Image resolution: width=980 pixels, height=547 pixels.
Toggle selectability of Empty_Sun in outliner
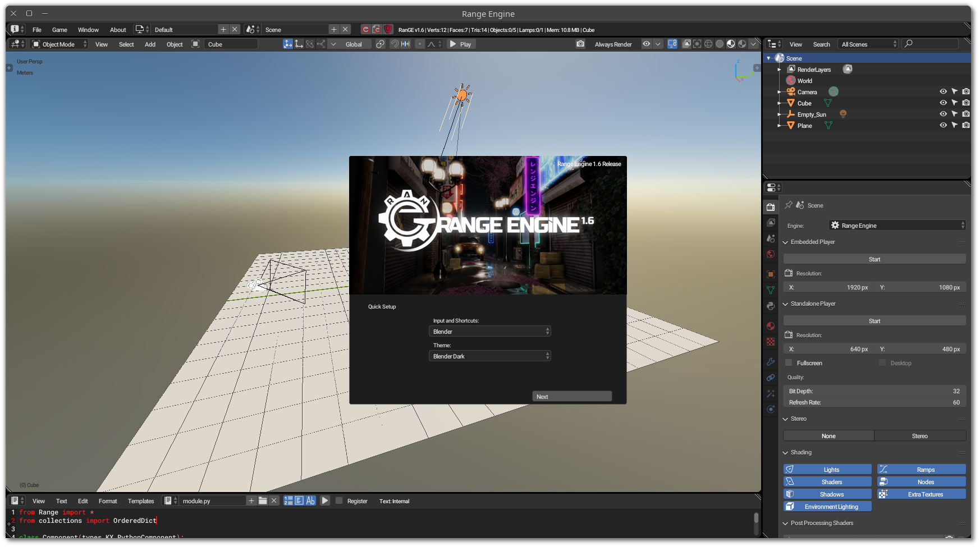click(954, 114)
